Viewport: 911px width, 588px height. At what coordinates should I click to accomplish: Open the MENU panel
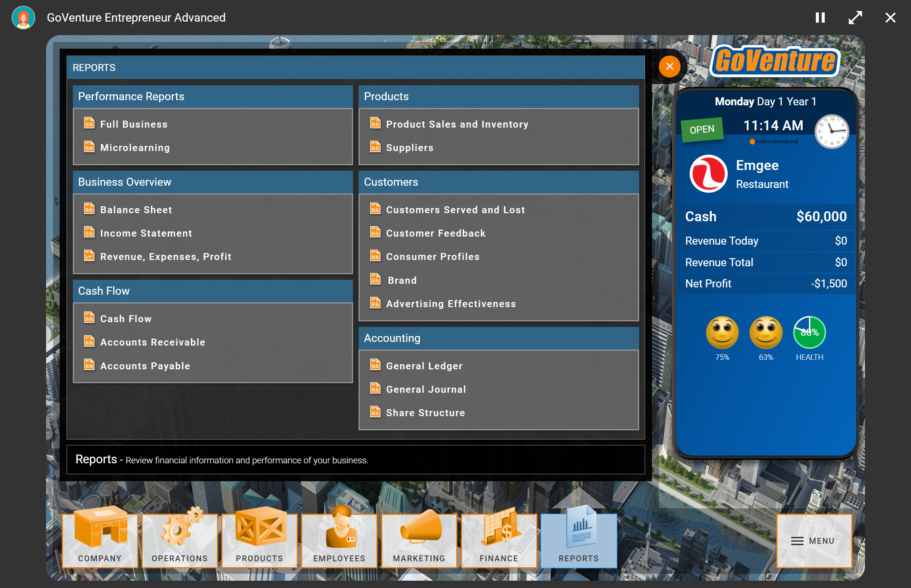tap(814, 541)
